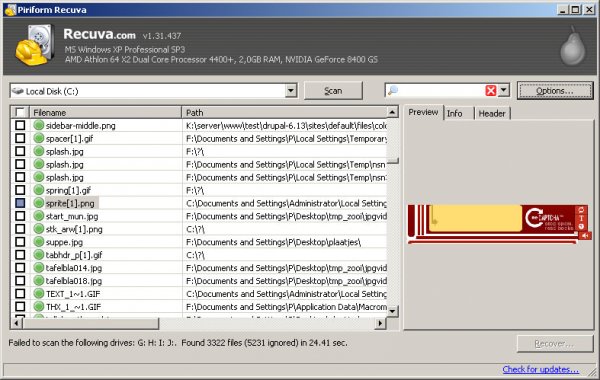
Task: Click the green status icon beside tafelbla018.jpg
Action: (x=39, y=281)
